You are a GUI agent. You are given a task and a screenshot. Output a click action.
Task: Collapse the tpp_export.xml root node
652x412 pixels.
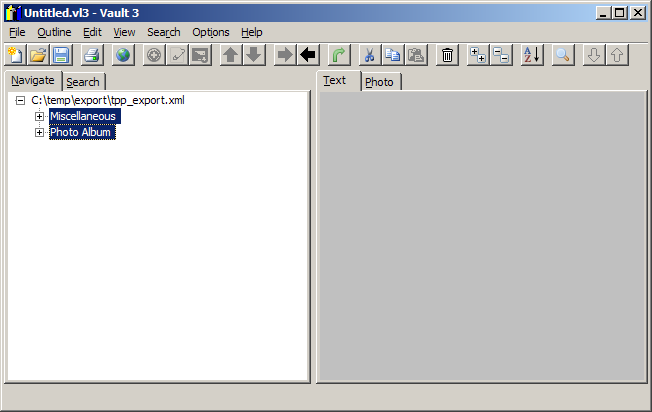[20, 101]
